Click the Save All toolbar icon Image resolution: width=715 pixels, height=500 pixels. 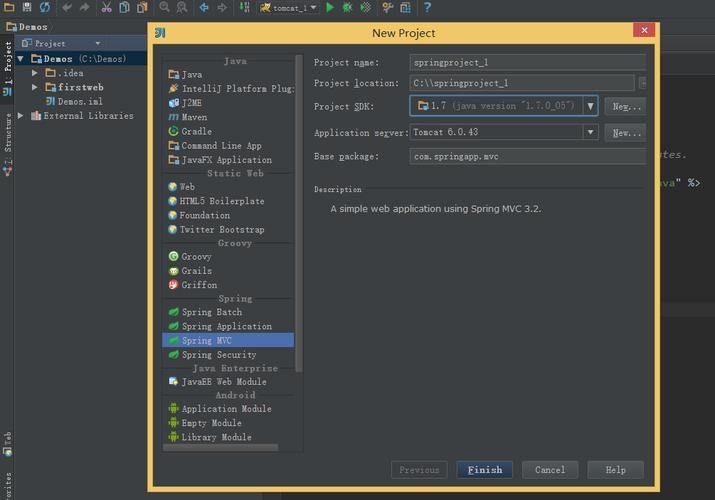[27, 7]
